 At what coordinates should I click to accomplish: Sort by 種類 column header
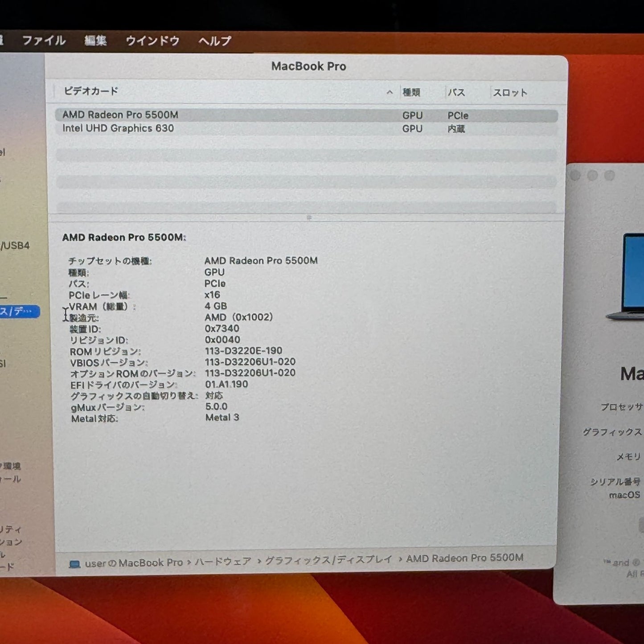411,92
